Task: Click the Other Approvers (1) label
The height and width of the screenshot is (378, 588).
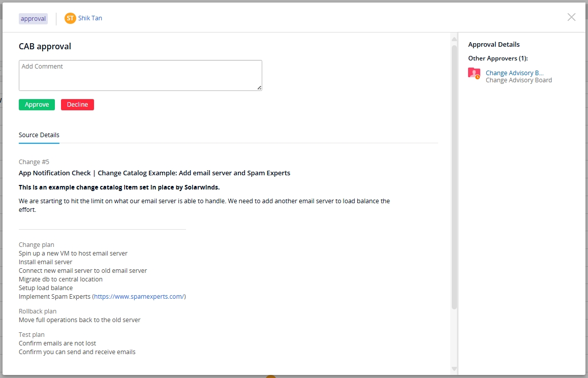Action: (498, 58)
